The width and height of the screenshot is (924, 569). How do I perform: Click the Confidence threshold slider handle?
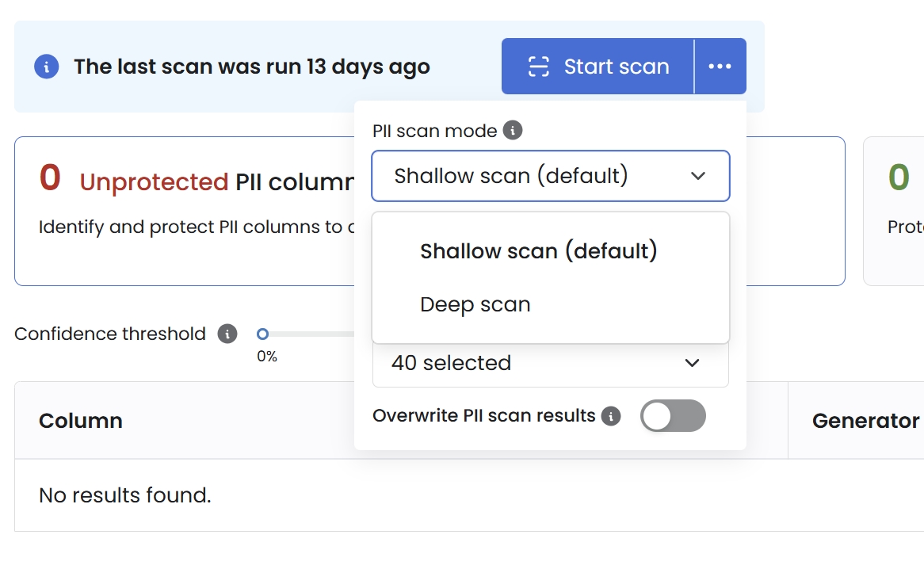pyautogui.click(x=263, y=334)
